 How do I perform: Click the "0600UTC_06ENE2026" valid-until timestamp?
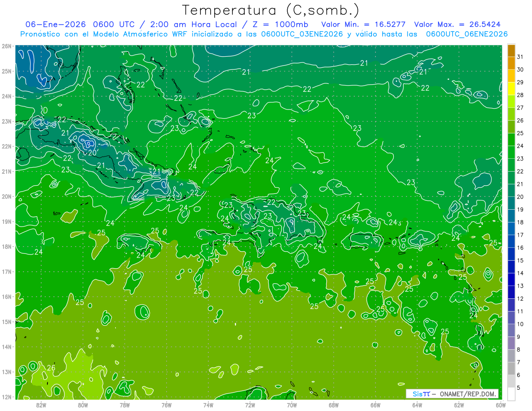pyautogui.click(x=466, y=34)
